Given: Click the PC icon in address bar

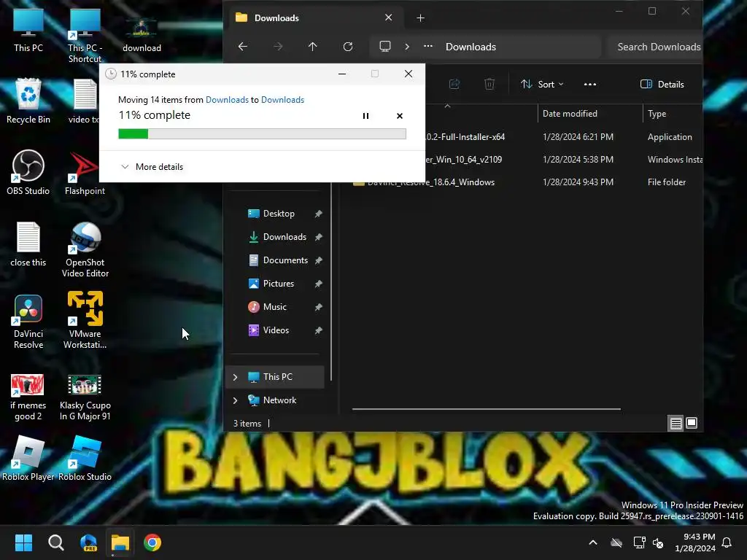Looking at the screenshot, I should point(385,47).
